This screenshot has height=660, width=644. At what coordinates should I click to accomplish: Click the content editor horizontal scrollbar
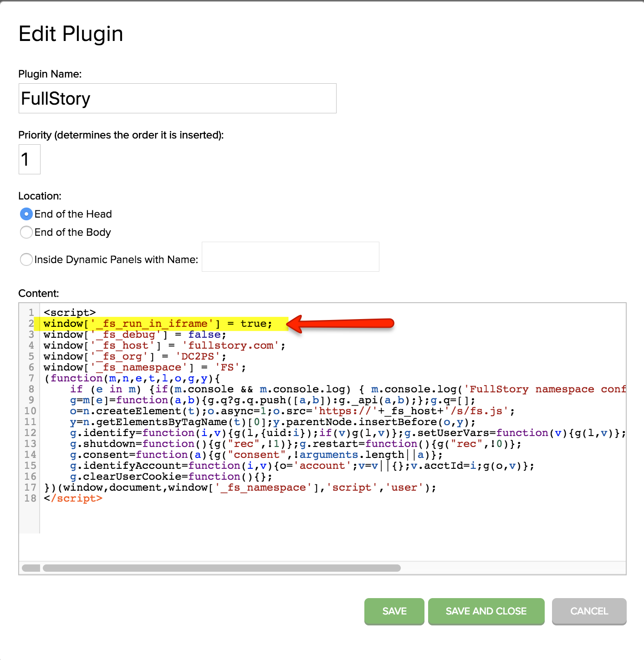point(221,568)
